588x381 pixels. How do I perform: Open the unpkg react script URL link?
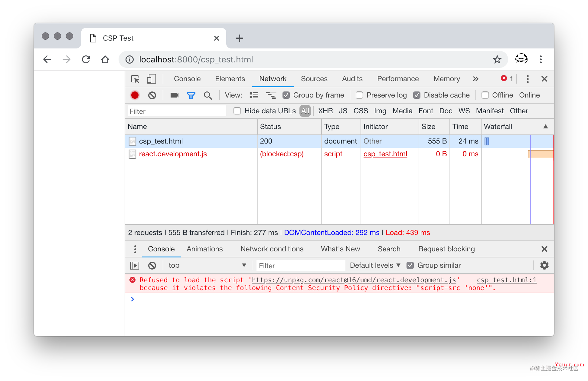(354, 280)
